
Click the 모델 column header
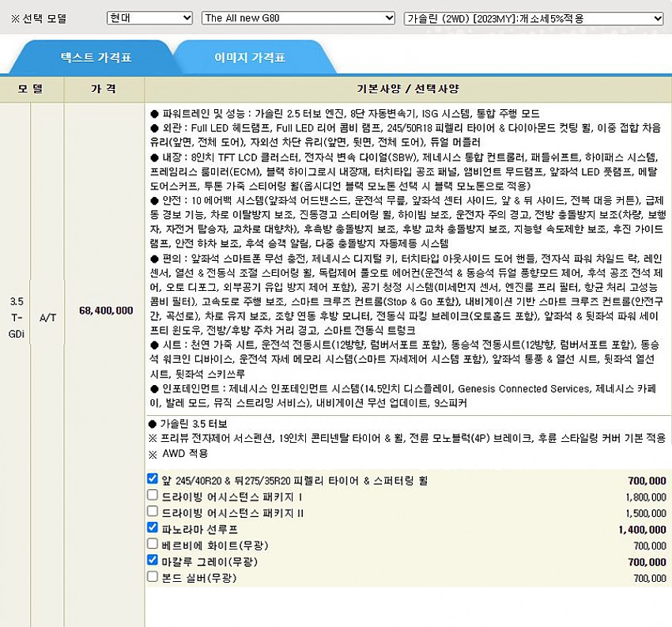30,89
